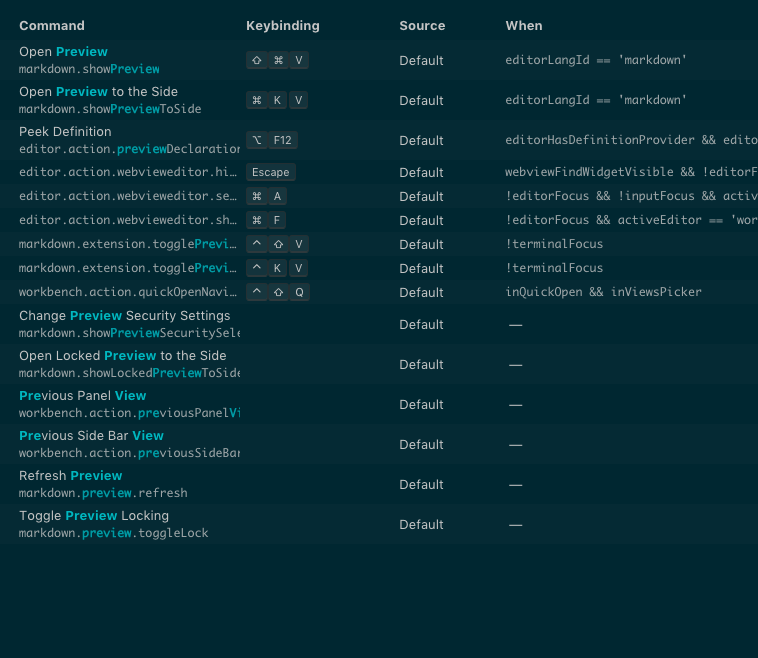This screenshot has width=758, height=658.
Task: Click the markdown.showLockedPreviewToSide identifier
Action: click(130, 373)
